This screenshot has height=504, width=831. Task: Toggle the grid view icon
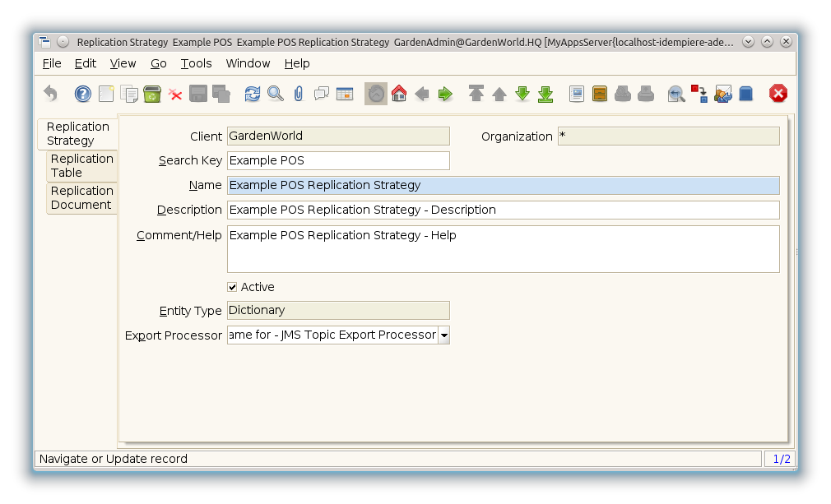pyautogui.click(x=345, y=94)
